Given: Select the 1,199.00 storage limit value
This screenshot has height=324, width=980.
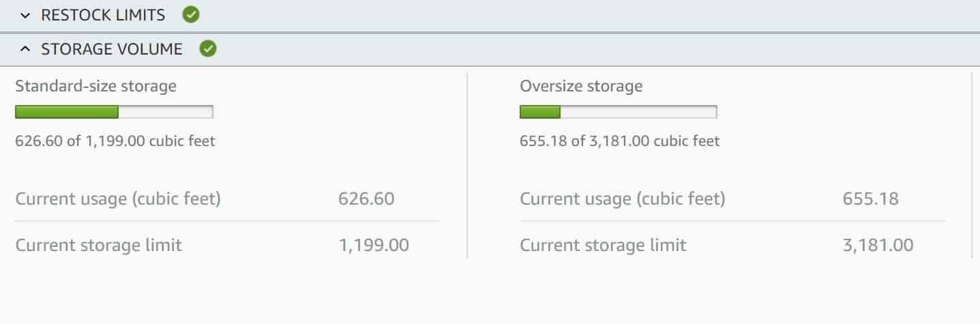Looking at the screenshot, I should [374, 245].
